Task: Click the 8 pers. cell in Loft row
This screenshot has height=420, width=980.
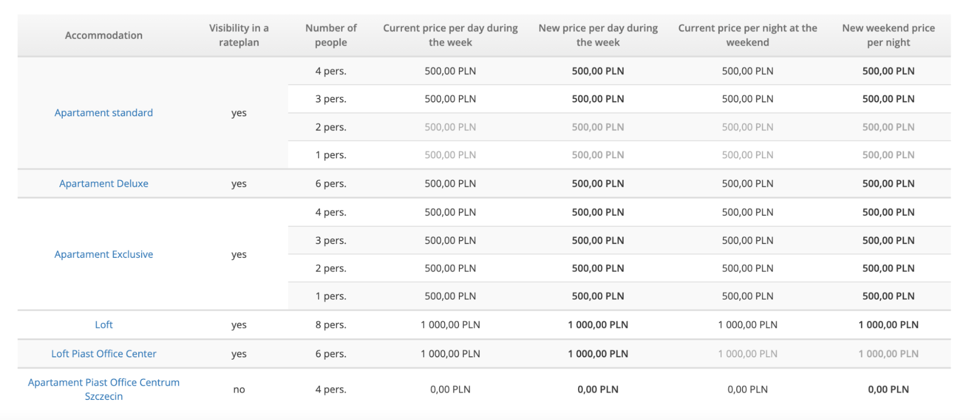Action: (x=331, y=325)
